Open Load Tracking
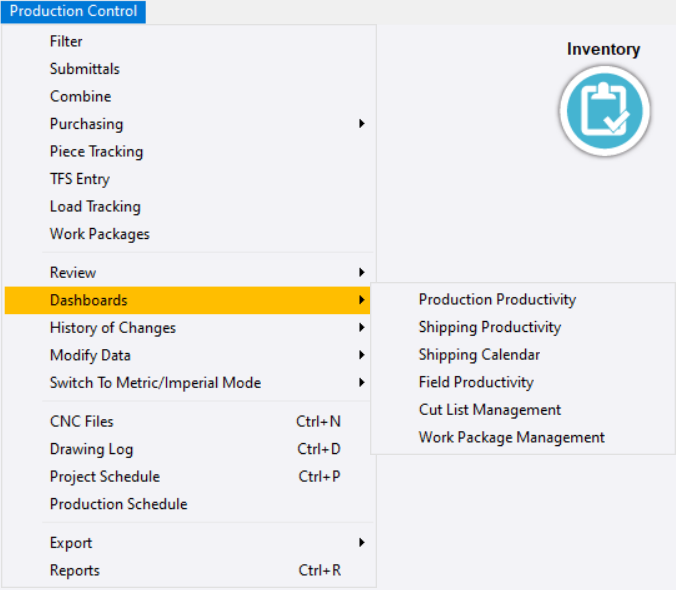Image resolution: width=676 pixels, height=590 pixels. click(95, 207)
